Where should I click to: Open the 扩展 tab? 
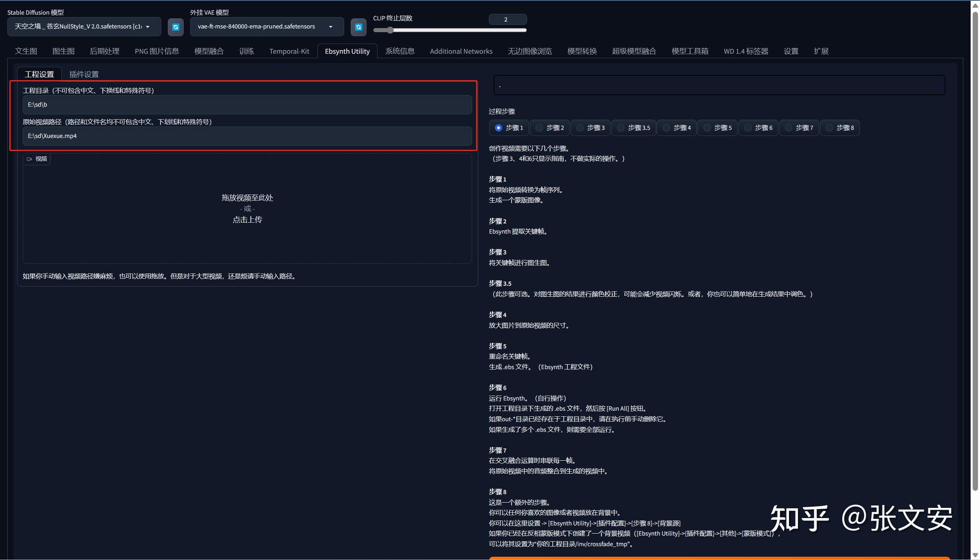(821, 51)
